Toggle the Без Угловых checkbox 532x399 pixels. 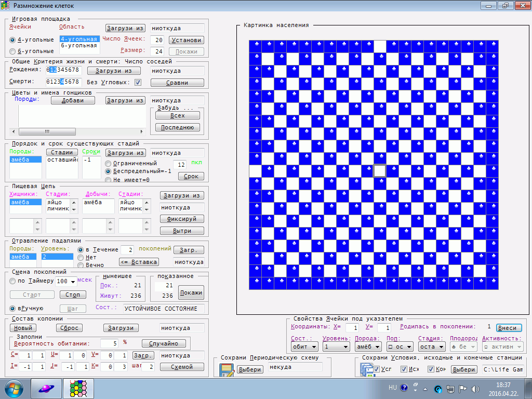coord(138,82)
